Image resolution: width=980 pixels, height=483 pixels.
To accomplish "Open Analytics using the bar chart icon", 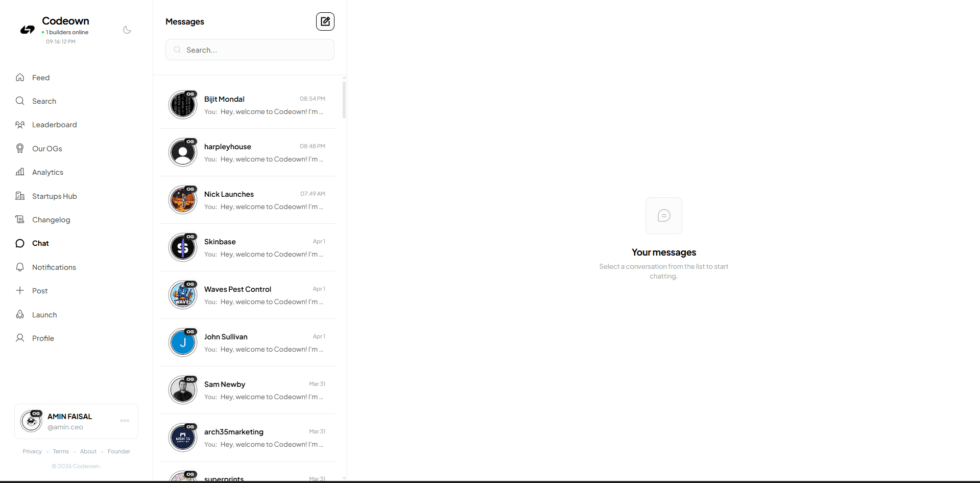I will tap(19, 172).
